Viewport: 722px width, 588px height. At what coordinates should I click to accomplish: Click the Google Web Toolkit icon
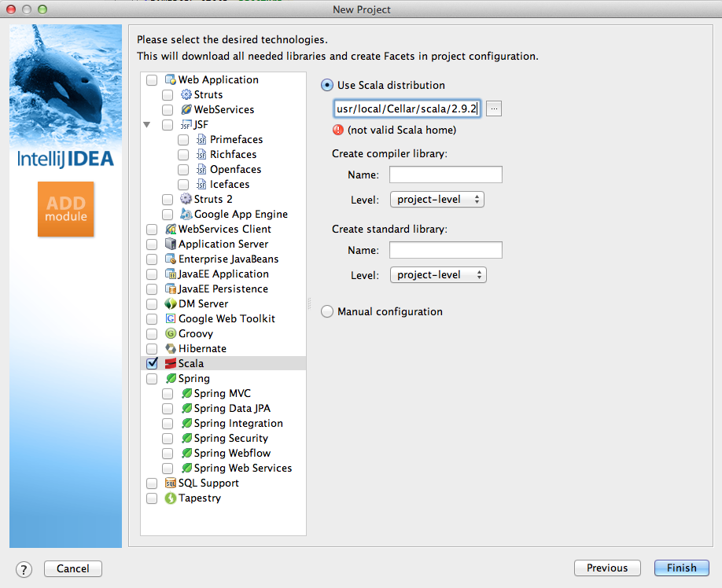pyautogui.click(x=171, y=318)
